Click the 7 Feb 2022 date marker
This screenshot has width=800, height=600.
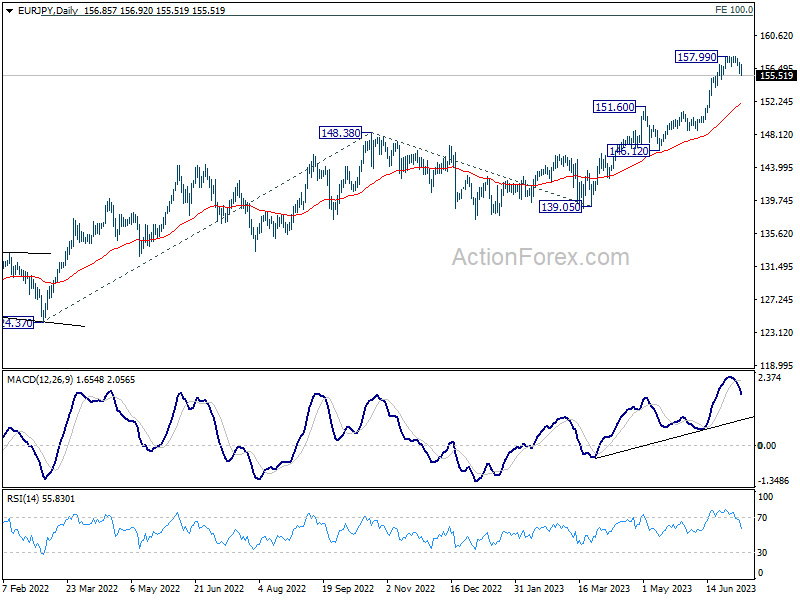pyautogui.click(x=26, y=588)
